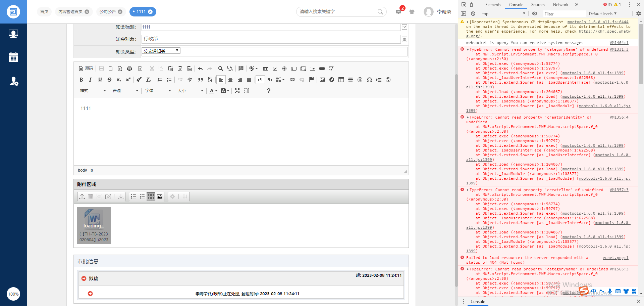Clear the DevTools console
This screenshot has height=306, width=644.
coord(473,14)
